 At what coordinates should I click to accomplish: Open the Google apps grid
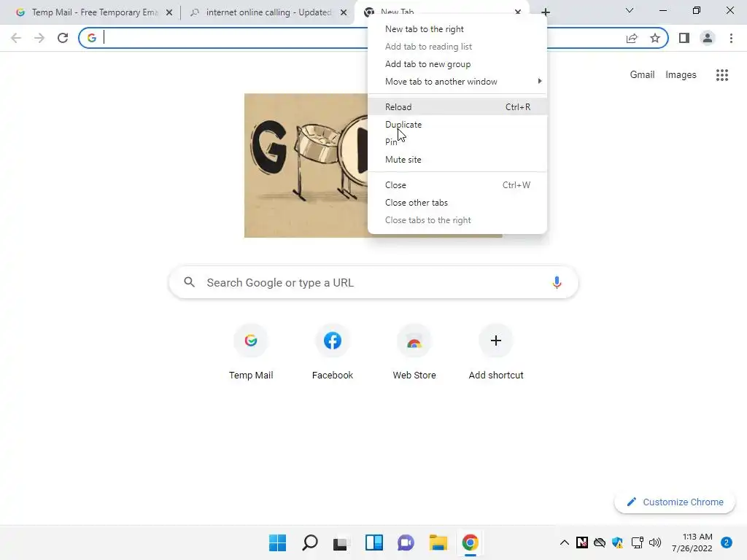(x=722, y=75)
